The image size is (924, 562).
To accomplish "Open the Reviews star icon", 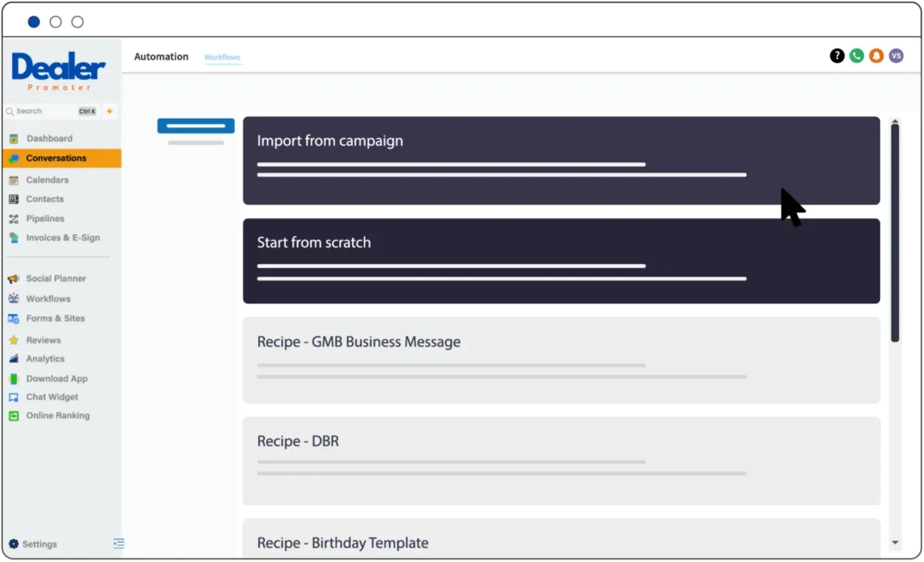I will click(x=13, y=340).
